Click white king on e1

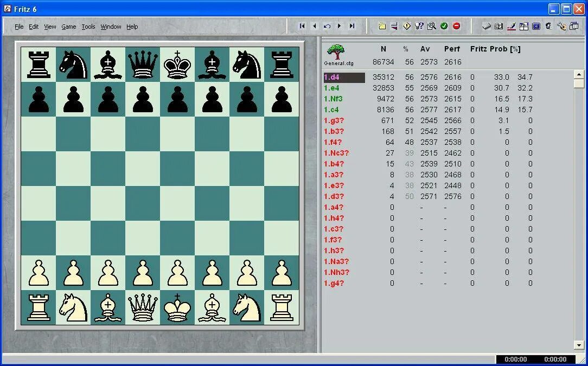click(177, 307)
